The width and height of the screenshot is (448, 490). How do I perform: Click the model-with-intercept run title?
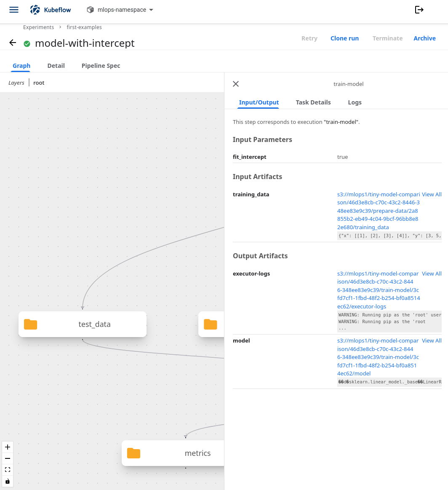[x=85, y=43]
